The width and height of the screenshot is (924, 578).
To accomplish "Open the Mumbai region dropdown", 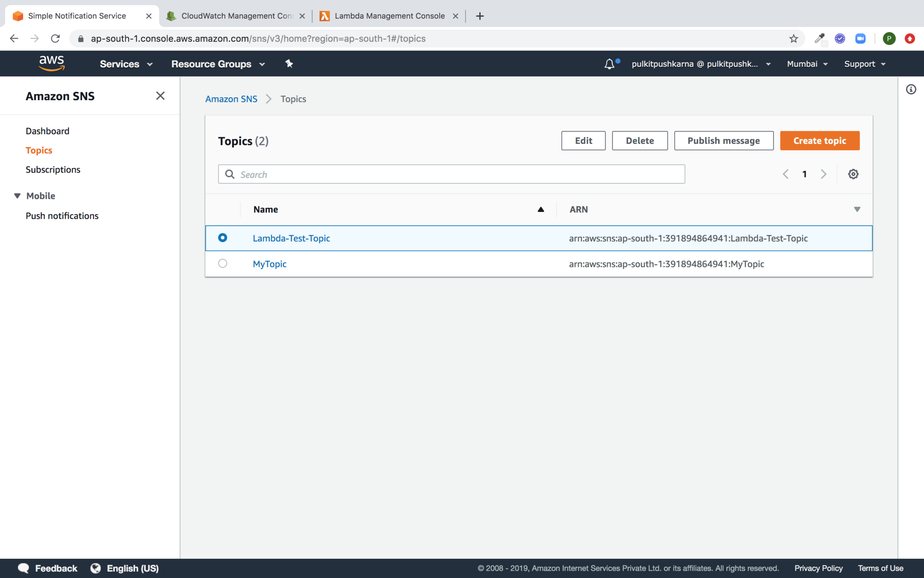I will pyautogui.click(x=807, y=64).
